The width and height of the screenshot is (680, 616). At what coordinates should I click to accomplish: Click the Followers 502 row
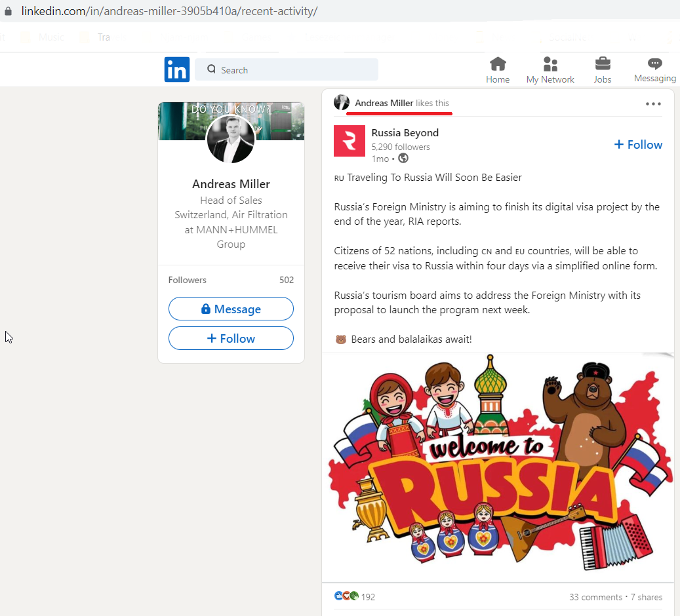coord(231,280)
